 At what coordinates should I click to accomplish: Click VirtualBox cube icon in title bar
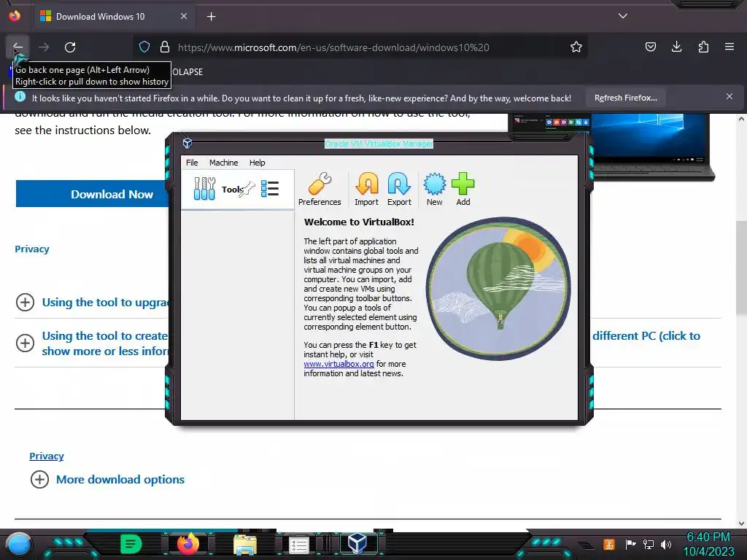[187, 143]
